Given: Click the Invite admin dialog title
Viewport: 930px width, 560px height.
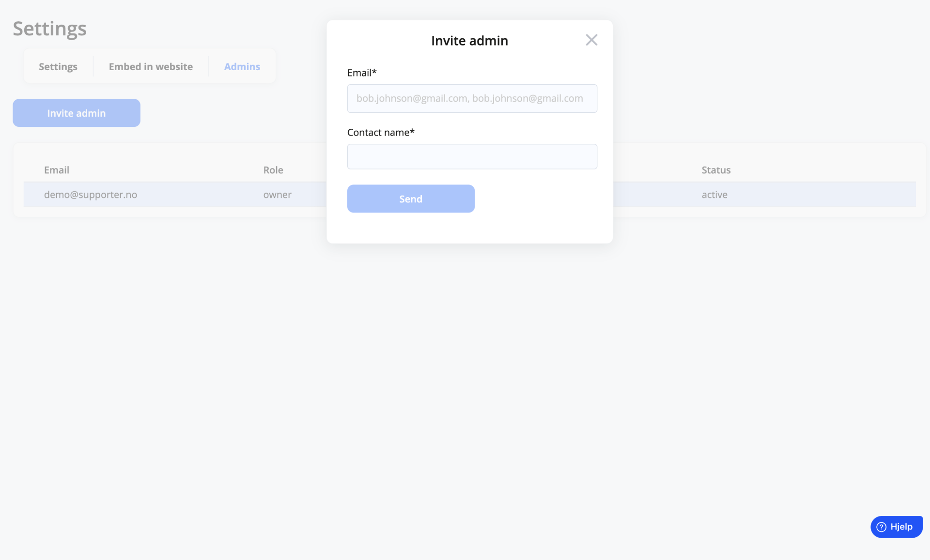Looking at the screenshot, I should [469, 41].
